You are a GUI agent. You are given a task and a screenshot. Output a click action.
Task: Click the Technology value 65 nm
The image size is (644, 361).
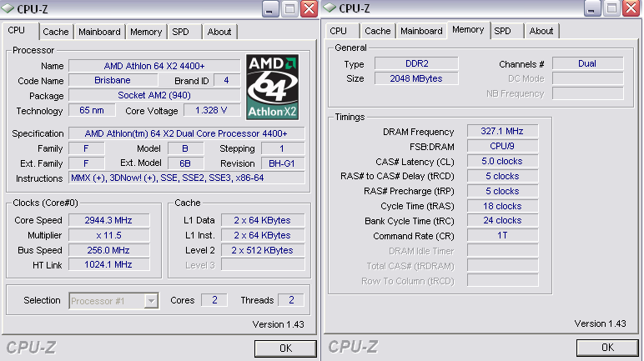92,111
